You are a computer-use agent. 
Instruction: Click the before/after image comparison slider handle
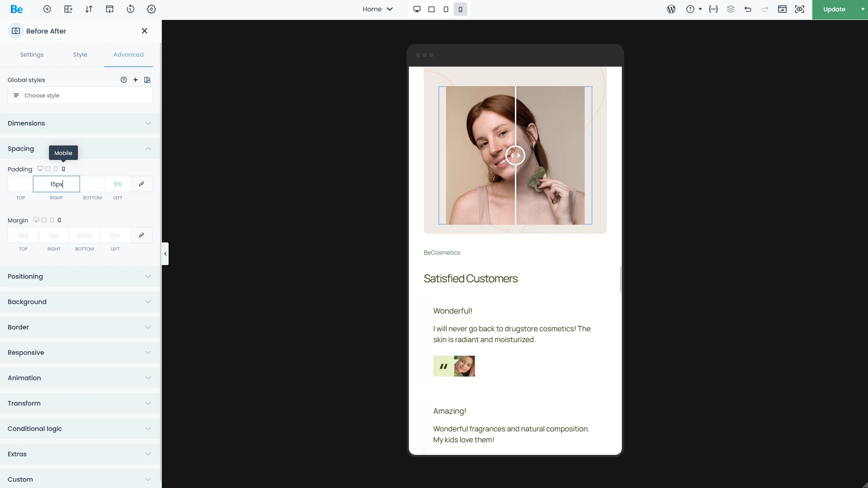[515, 155]
